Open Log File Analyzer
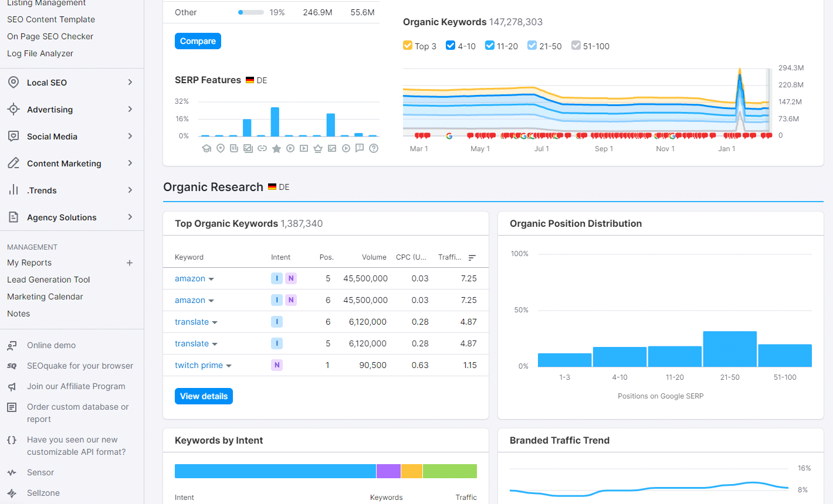 (40, 53)
